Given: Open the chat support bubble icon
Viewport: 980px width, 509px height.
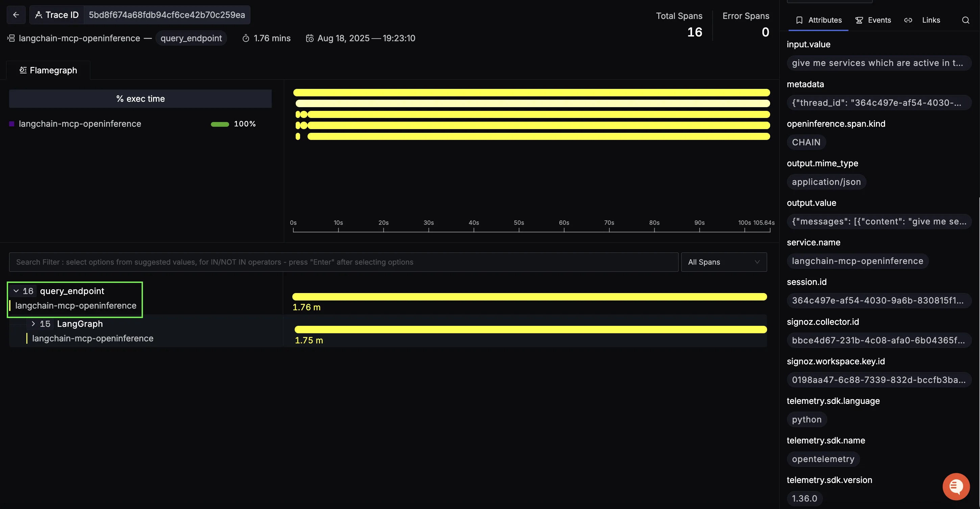Looking at the screenshot, I should (956, 486).
